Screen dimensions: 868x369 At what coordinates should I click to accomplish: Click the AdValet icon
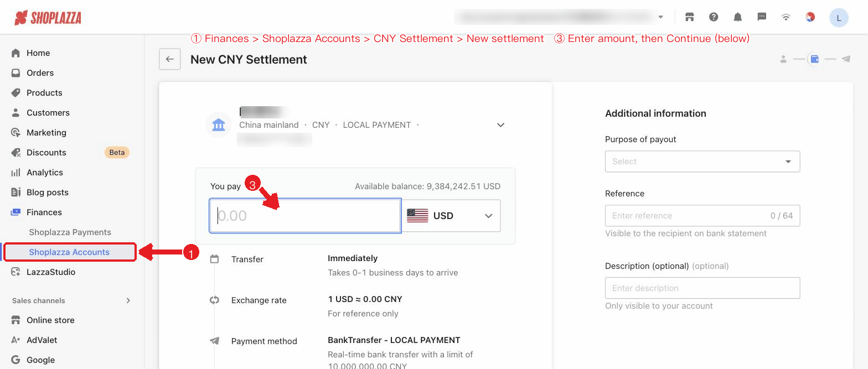point(15,340)
